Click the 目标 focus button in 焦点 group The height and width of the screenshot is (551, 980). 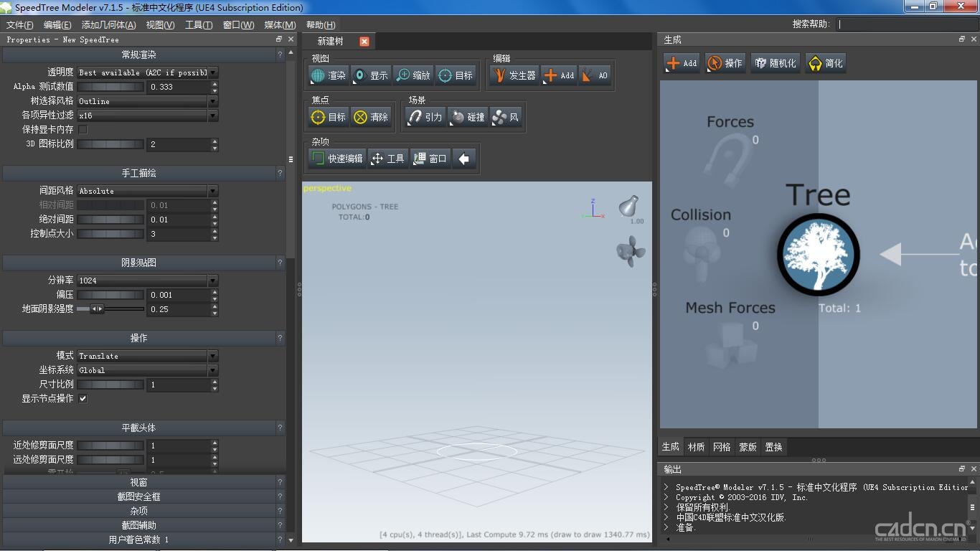coord(329,117)
